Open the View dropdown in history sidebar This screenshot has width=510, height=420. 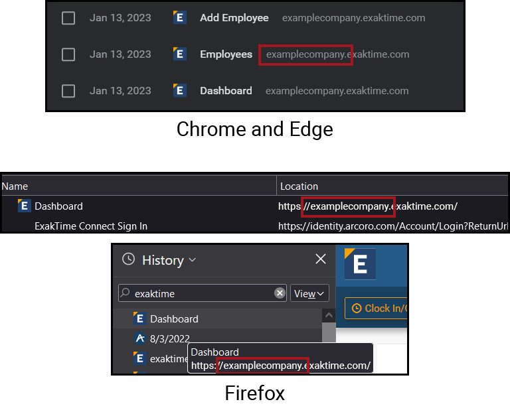click(x=309, y=293)
